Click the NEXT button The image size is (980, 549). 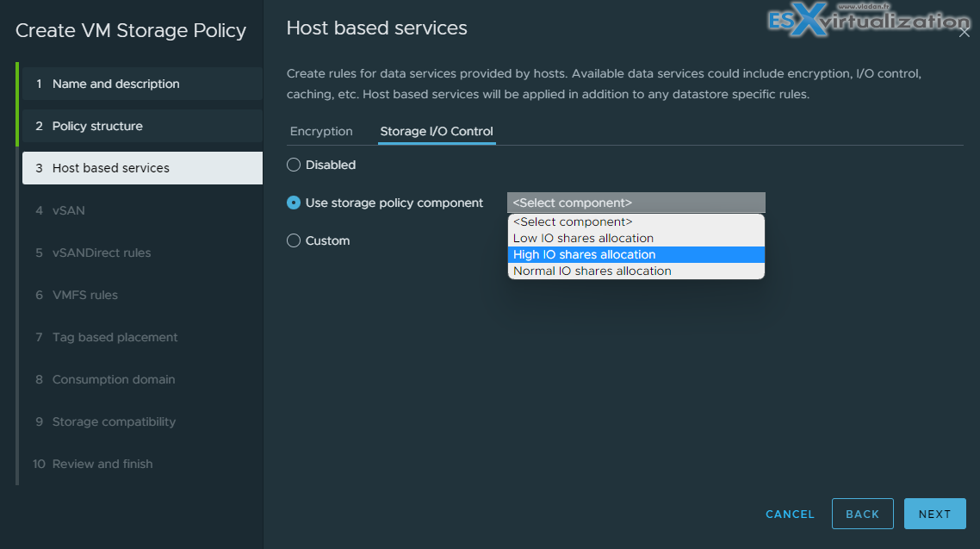[x=934, y=514]
